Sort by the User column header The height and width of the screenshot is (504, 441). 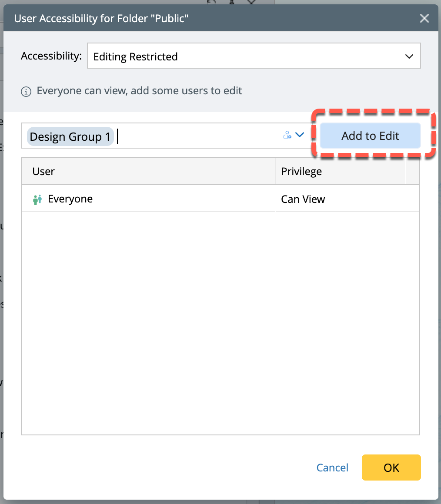[x=148, y=171]
